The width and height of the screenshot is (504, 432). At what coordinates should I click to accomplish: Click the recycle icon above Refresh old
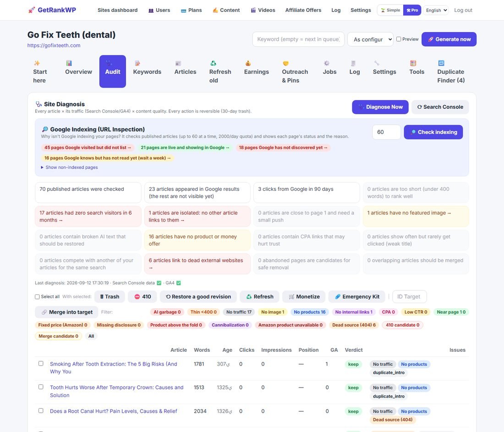(x=213, y=63)
